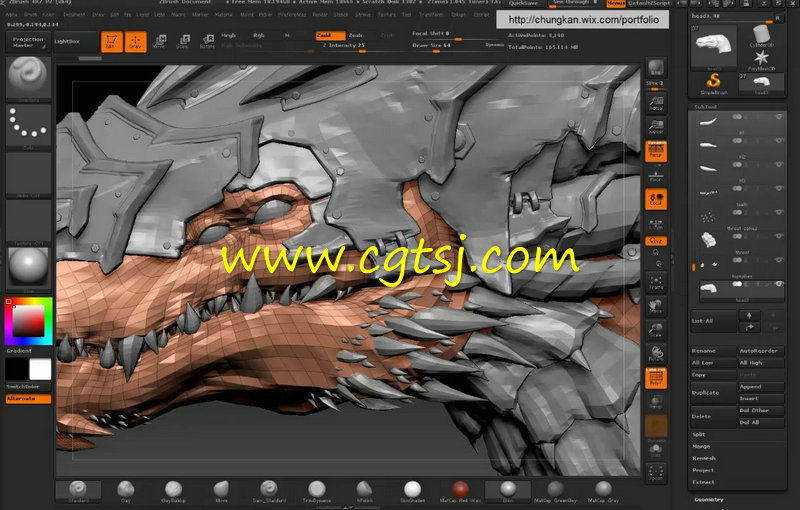The height and width of the screenshot is (510, 800).
Task: Pick the Dam_Standard brush from bottom shelf
Action: pyautogui.click(x=269, y=491)
